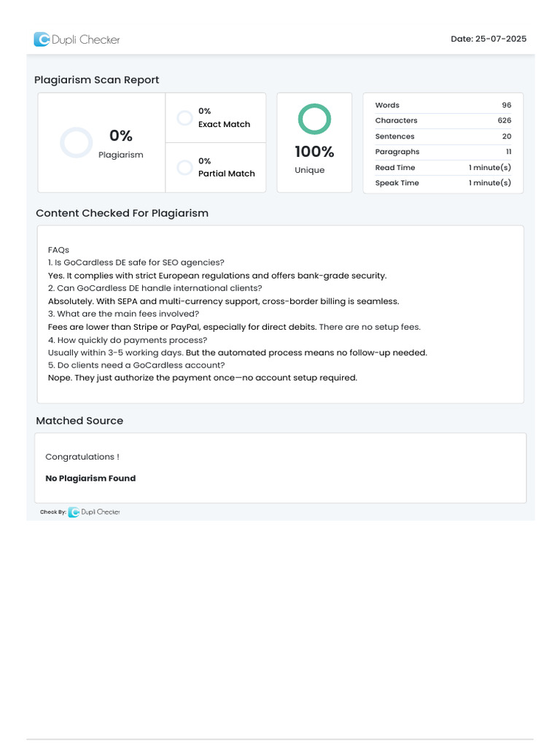Click the answer starting 'Yes. It complies'

(217, 275)
